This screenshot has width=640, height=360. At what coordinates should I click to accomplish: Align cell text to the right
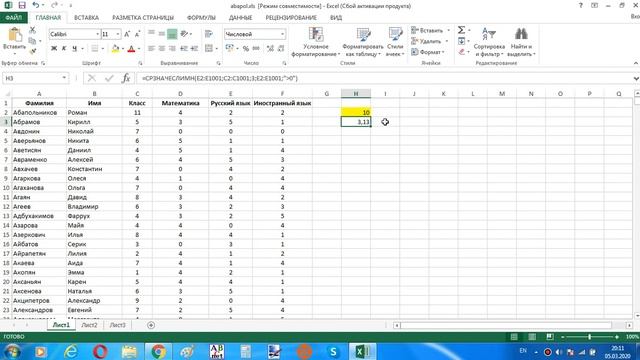(x=172, y=49)
